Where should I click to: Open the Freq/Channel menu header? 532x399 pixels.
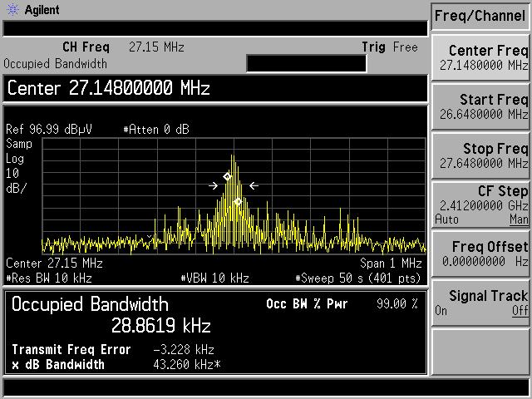[480, 15]
